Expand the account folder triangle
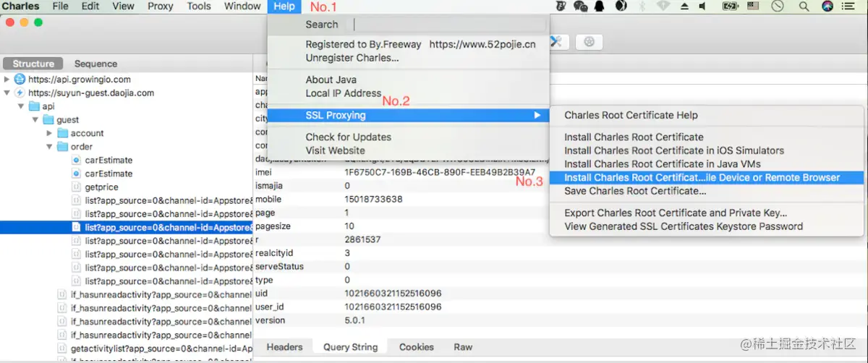The height and width of the screenshot is (363, 868). [49, 134]
